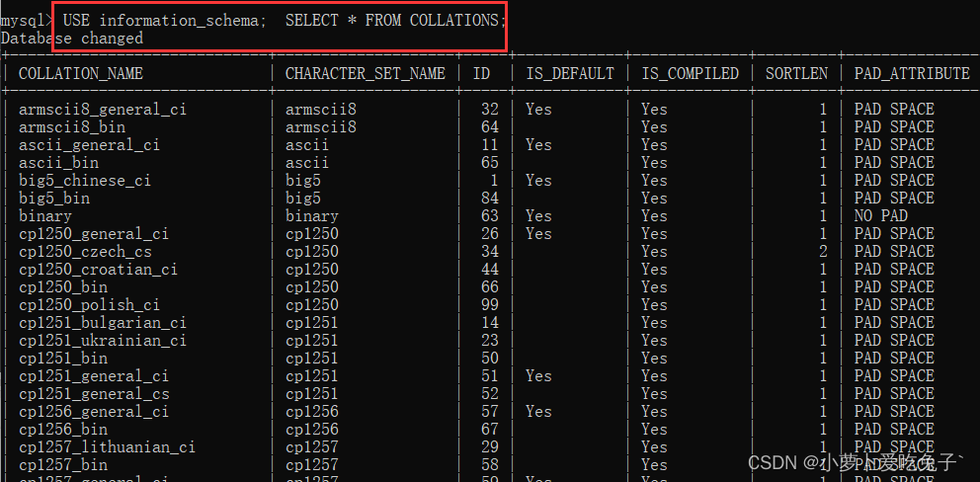Click the cp1256_bin collation name

tap(63, 430)
